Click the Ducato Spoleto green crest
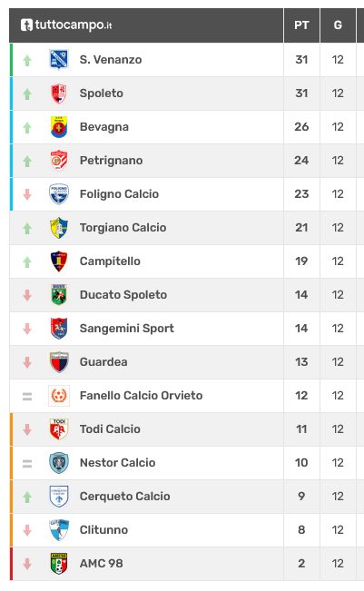This screenshot has width=364, height=591. click(x=59, y=295)
